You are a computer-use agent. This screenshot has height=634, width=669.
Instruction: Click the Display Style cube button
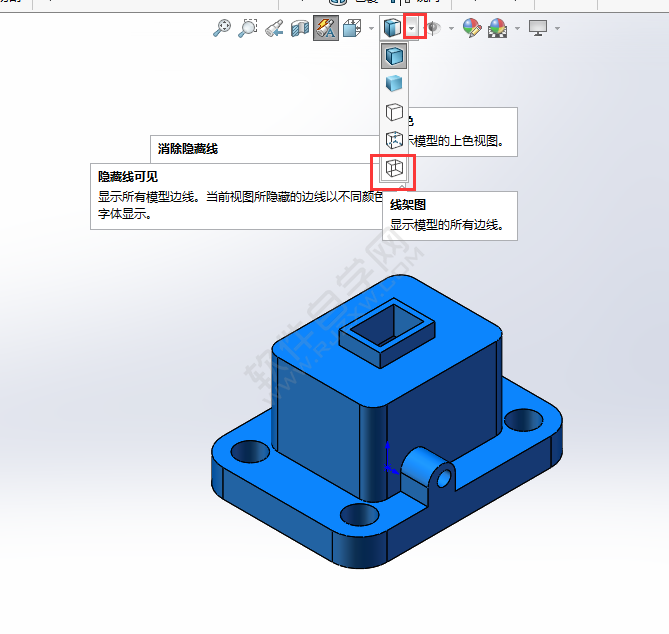(393, 28)
